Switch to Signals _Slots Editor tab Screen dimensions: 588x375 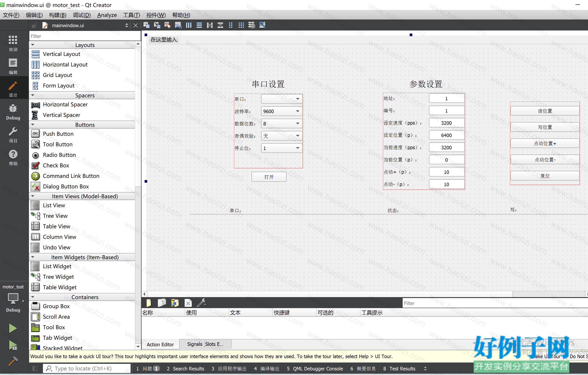tap(205, 344)
